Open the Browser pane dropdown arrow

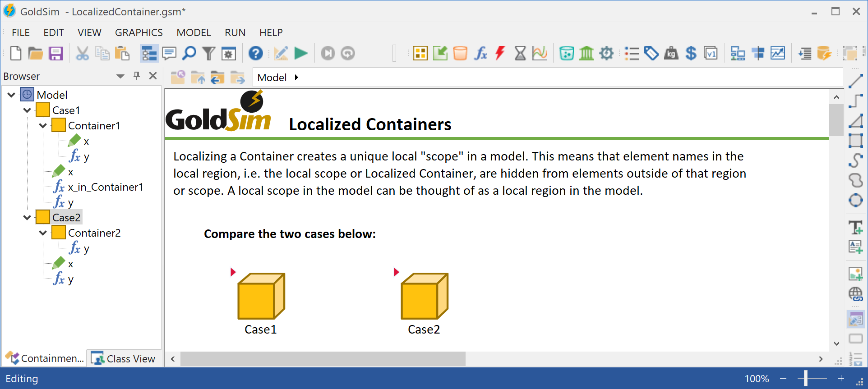120,76
